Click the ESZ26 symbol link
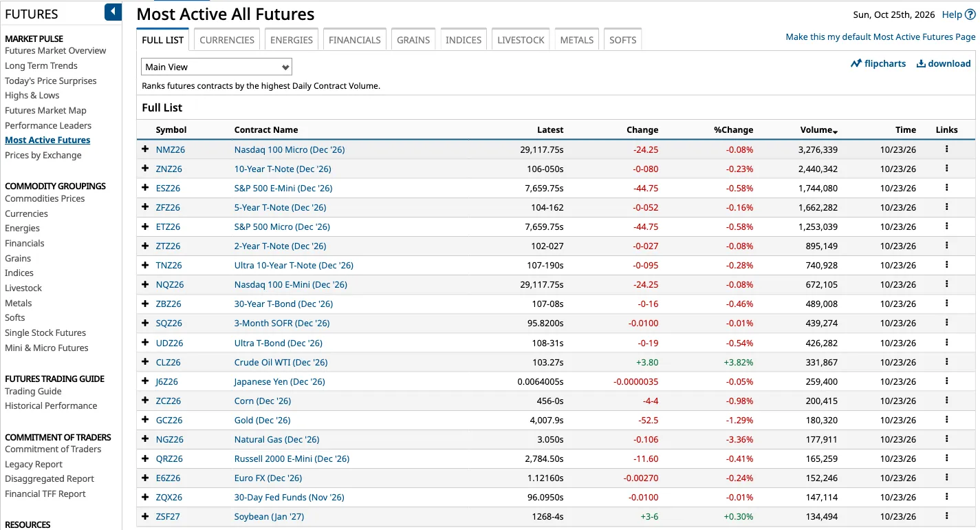Screen dimensions: 980x530 (168, 188)
